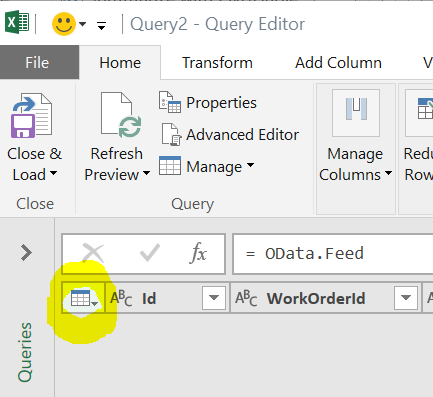Cancel formula edit with X button
The image size is (433, 397).
(x=93, y=253)
